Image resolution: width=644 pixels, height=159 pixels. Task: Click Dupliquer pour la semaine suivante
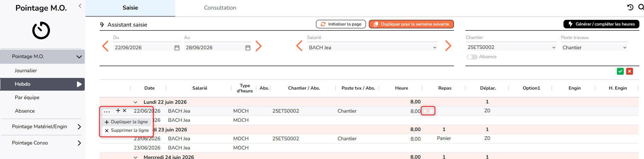click(x=411, y=24)
